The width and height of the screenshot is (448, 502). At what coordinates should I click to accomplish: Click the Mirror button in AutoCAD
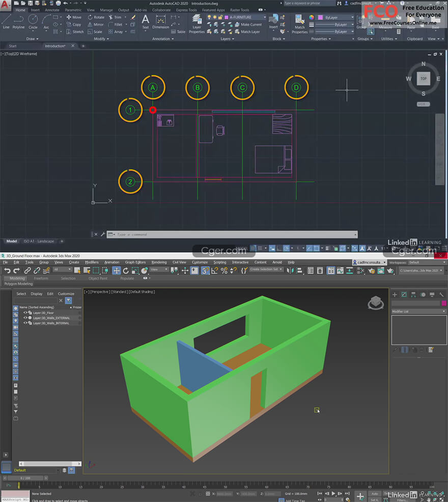(x=96, y=24)
